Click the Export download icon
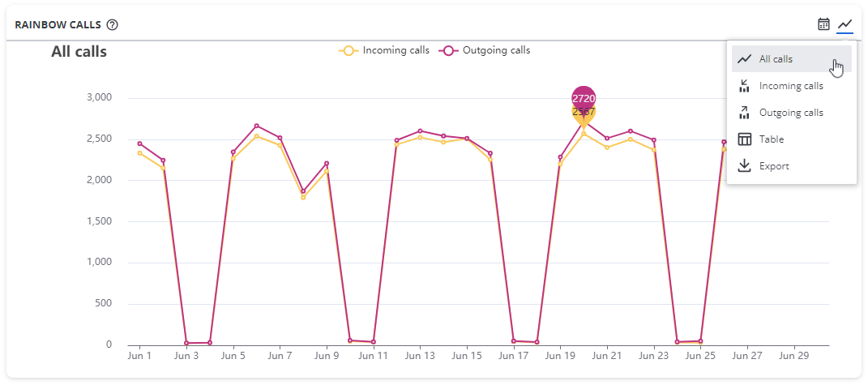868x385 pixels. pyautogui.click(x=745, y=166)
